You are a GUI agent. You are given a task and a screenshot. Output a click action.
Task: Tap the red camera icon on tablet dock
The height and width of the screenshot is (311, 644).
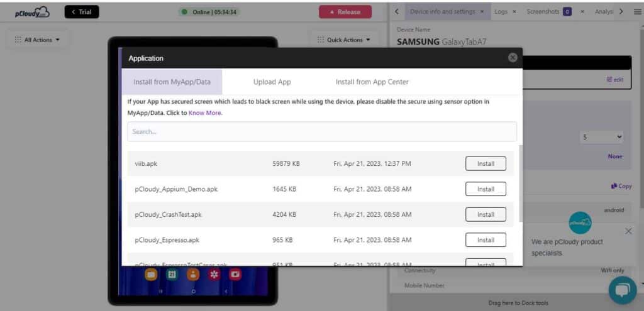(x=235, y=275)
